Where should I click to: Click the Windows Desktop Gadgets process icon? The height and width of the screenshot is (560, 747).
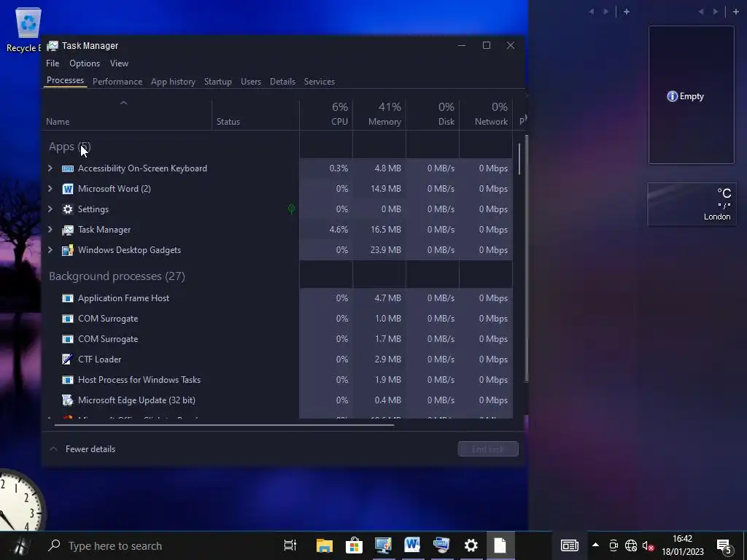tap(68, 251)
